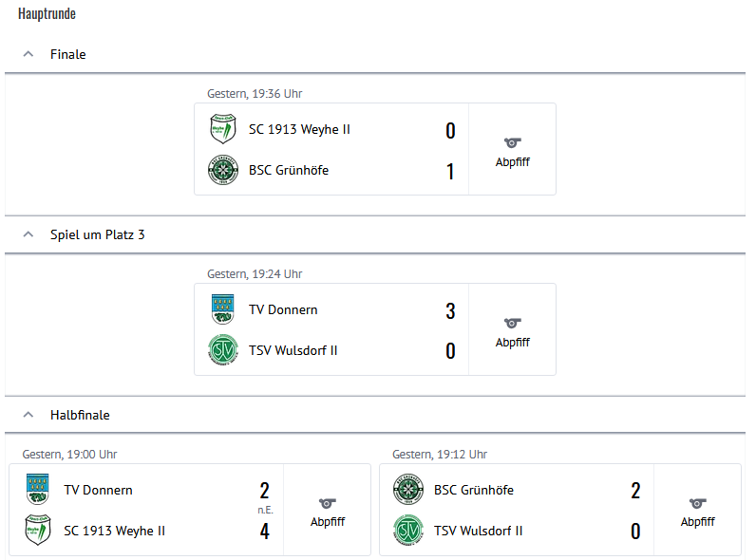Click SC 1913 Weyhe II crest in Finale

pos(221,129)
